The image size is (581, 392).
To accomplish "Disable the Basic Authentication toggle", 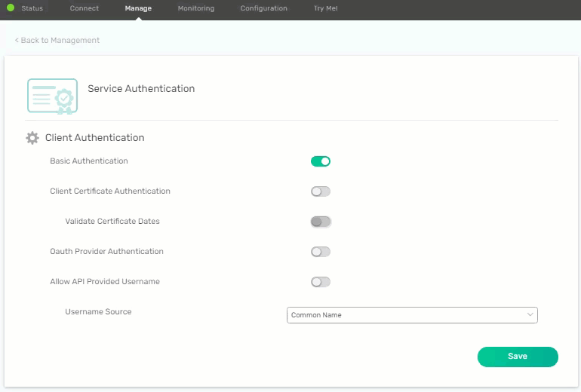I will click(321, 161).
